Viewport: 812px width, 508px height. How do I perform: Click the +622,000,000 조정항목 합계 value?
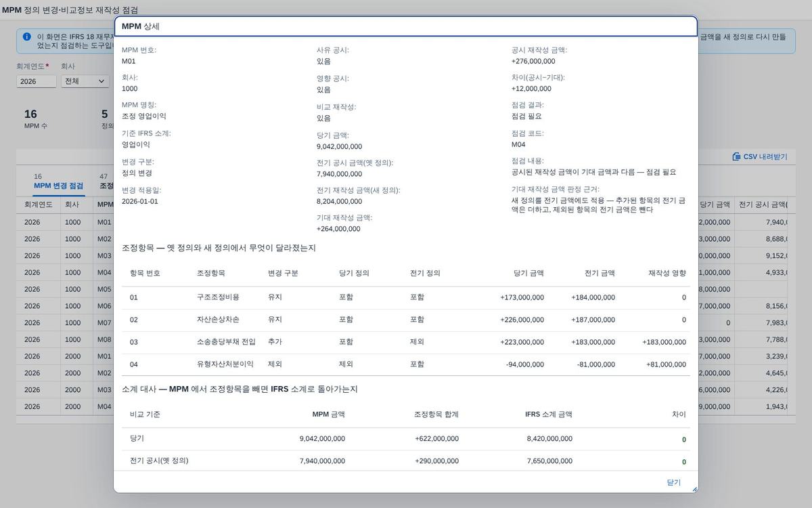(436, 439)
